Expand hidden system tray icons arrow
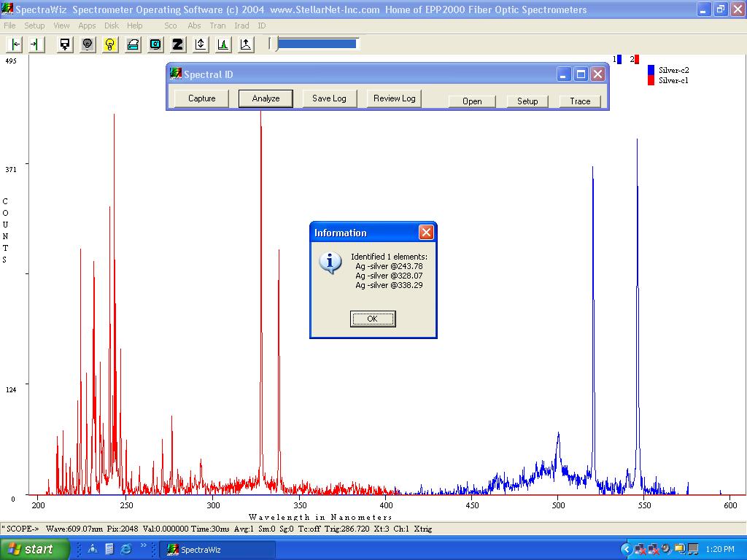The image size is (747, 560). (627, 550)
